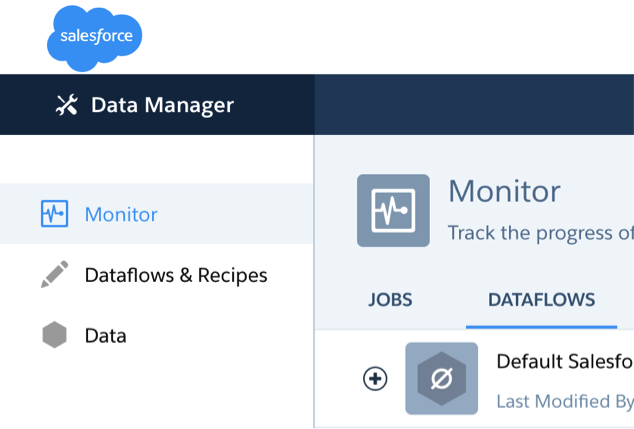Click the Data Manager header title
Screen dimensions: 634x429
tap(162, 105)
